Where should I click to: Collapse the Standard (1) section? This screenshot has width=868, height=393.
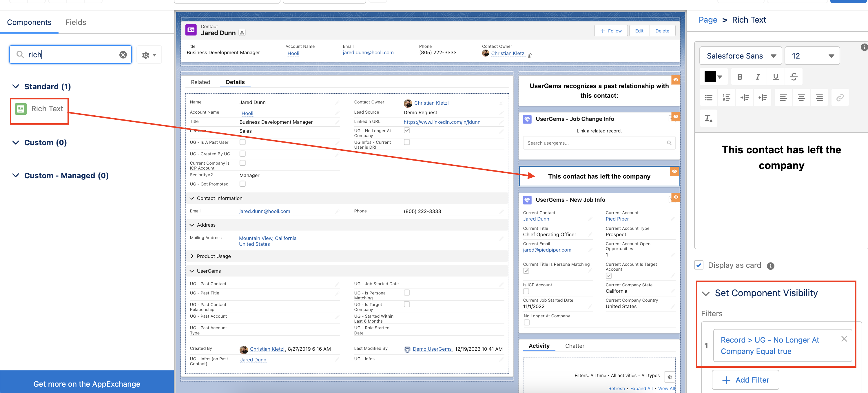16,86
